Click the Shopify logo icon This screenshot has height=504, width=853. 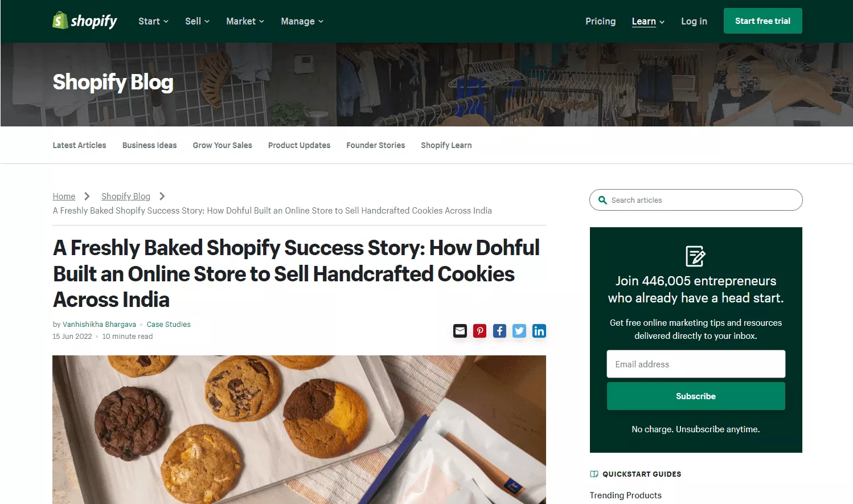[60, 21]
